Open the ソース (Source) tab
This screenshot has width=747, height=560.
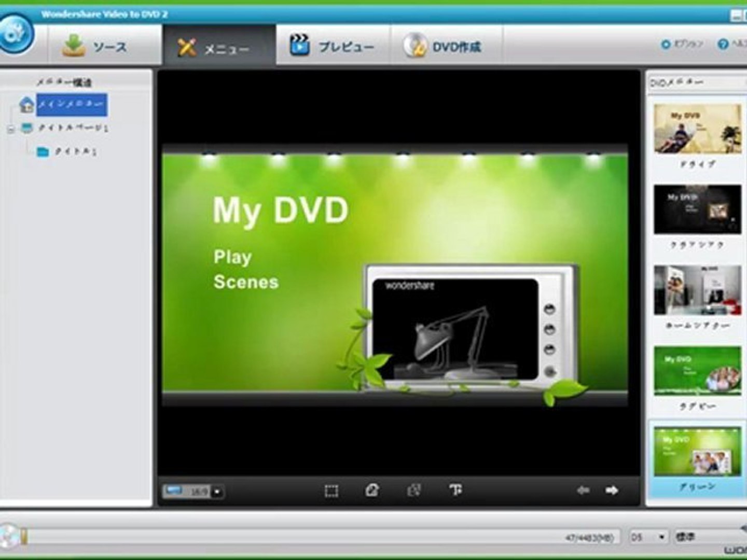105,46
